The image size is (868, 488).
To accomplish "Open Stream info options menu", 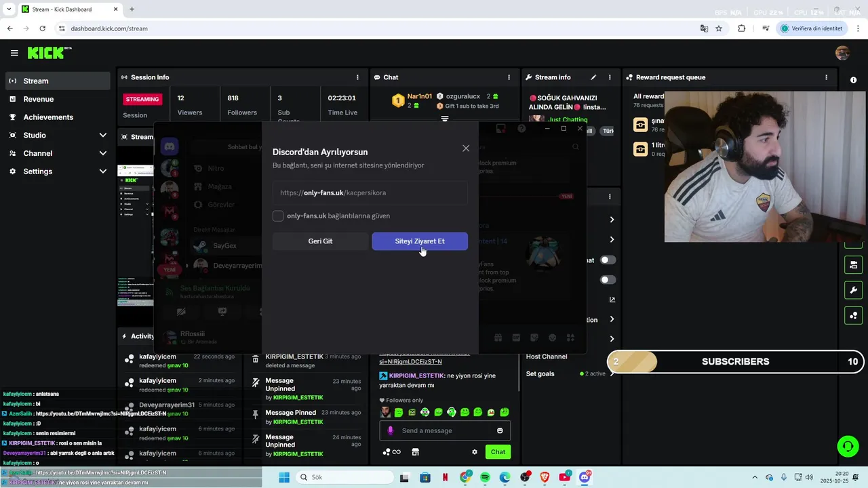I will pyautogui.click(x=610, y=77).
